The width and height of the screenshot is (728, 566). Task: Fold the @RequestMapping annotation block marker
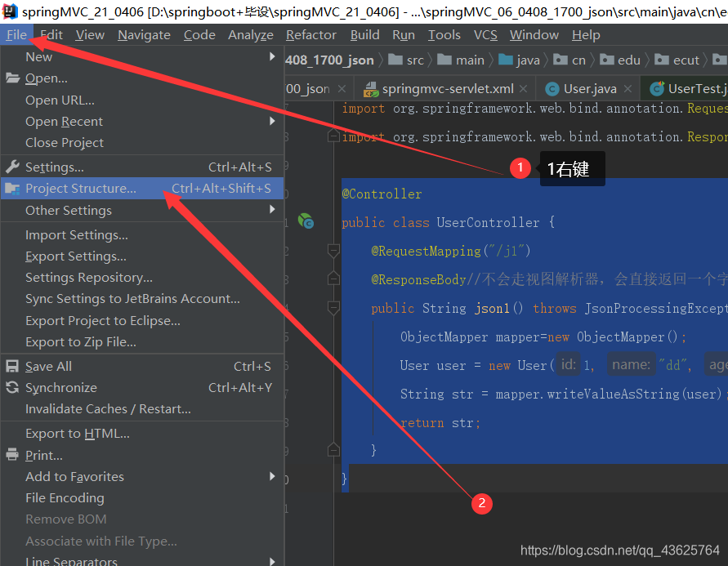(x=333, y=251)
